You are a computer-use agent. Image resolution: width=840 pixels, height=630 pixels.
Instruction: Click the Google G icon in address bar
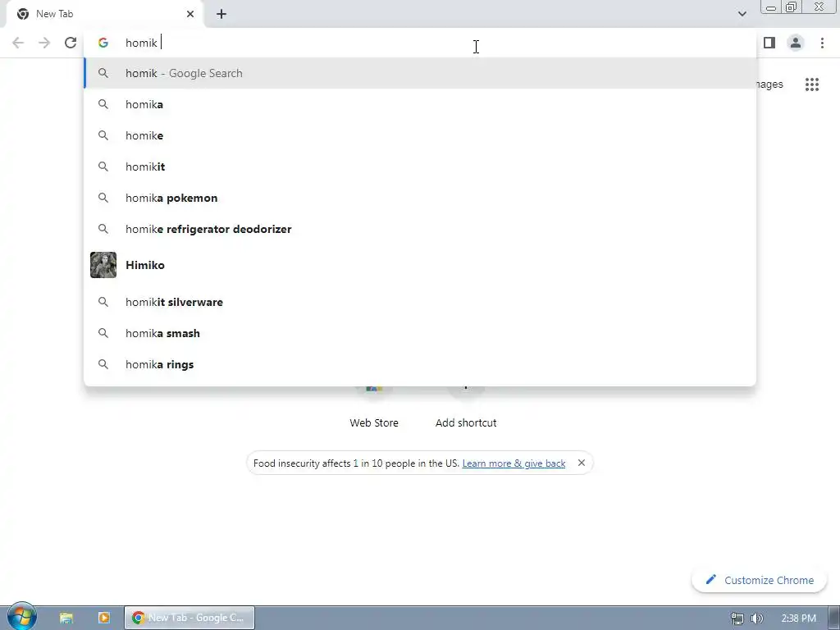(x=103, y=43)
